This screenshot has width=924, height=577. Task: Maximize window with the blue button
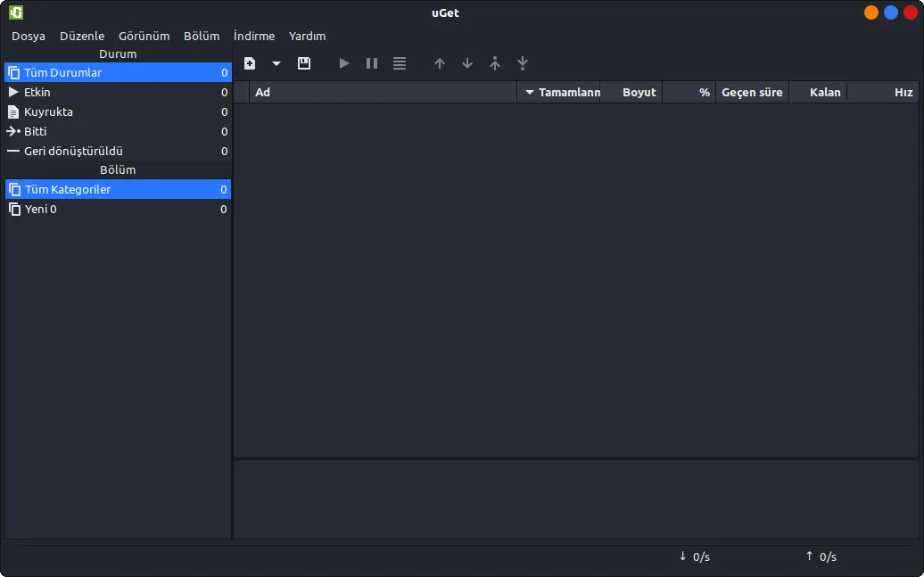coord(891,12)
